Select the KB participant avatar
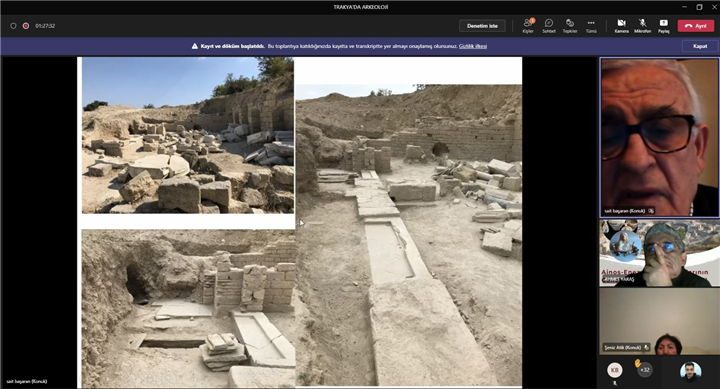The image size is (720, 389). point(614,370)
